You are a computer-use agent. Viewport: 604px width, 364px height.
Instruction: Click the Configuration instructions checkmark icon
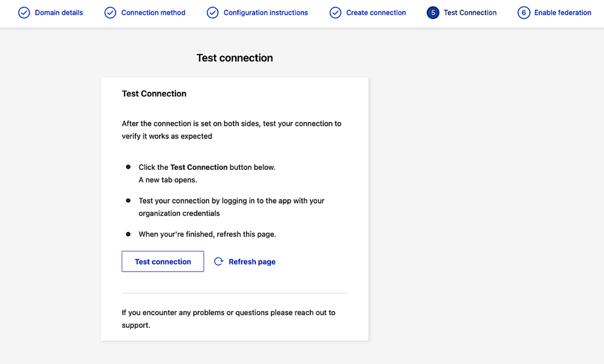click(213, 13)
